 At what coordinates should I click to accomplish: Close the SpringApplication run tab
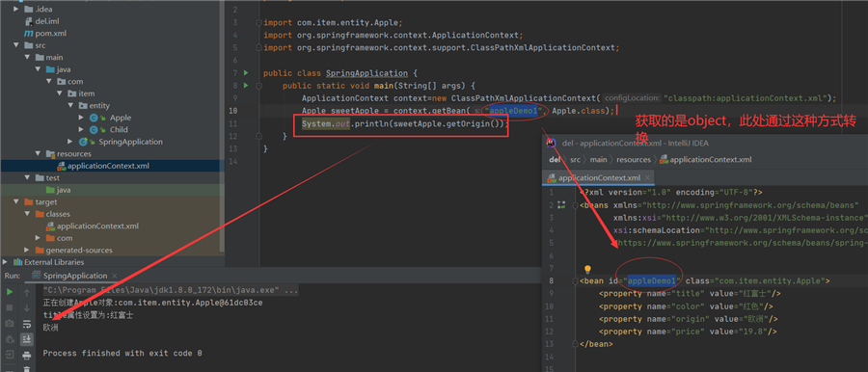[115, 276]
